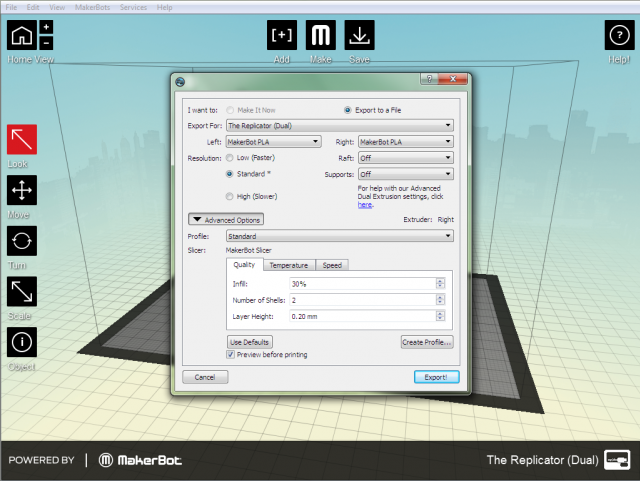Open the Help menu
The image size is (640, 481).
tap(164, 7)
